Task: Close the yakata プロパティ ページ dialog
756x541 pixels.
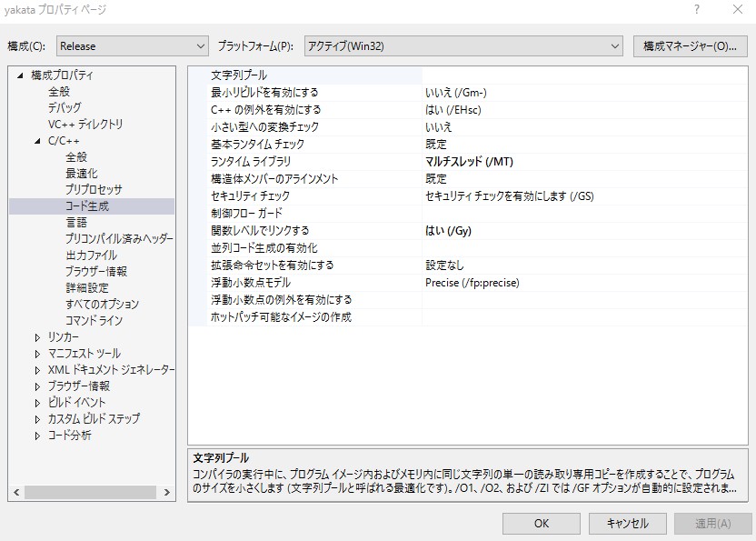Action: (738, 9)
